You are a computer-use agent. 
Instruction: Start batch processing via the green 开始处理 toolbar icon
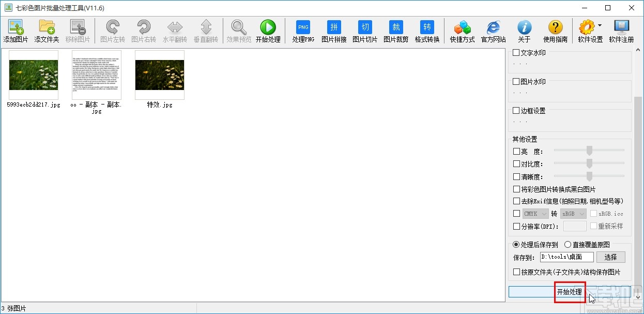(268, 28)
